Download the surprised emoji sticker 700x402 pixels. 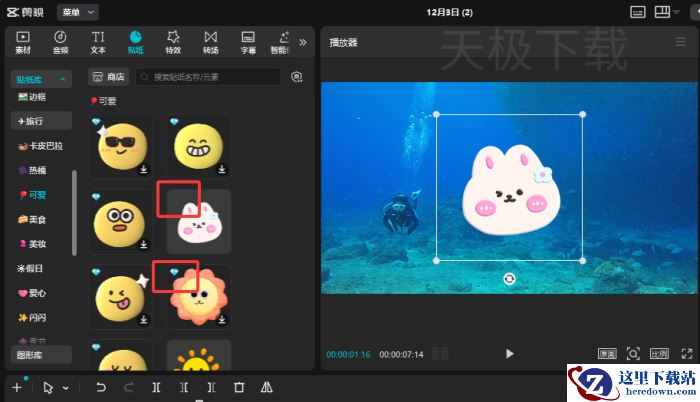(x=144, y=244)
